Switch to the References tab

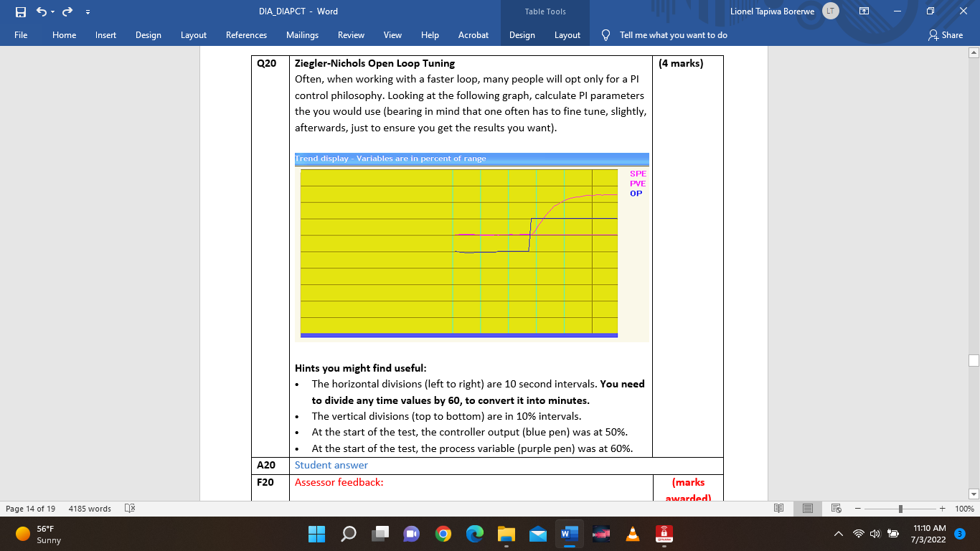246,34
